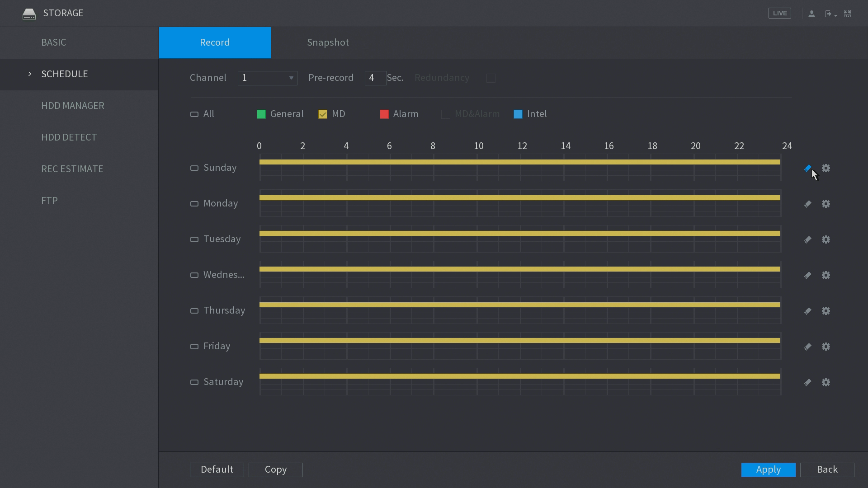Select the Intel record type
The height and width of the screenshot is (488, 868).
pos(518,114)
